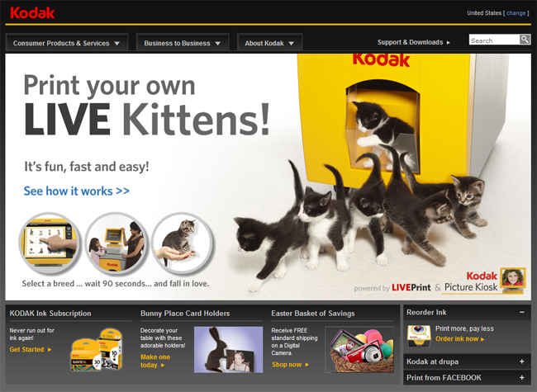Image resolution: width=537 pixels, height=392 pixels.
Task: Open the kitten-in-hand circle image
Action: click(183, 243)
